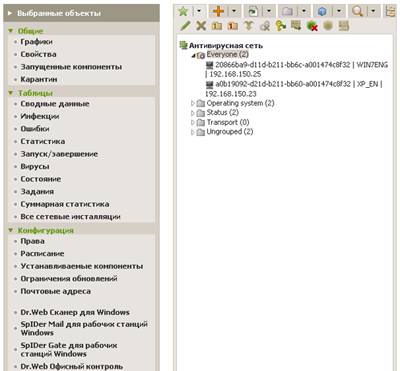Click the blue cube components icon

pyautogui.click(x=322, y=12)
